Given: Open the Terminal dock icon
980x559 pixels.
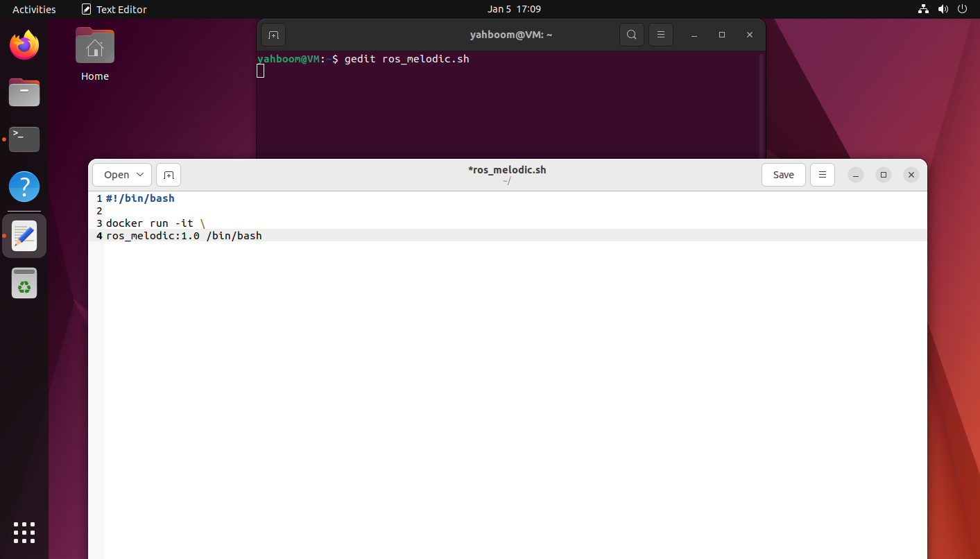Looking at the screenshot, I should (24, 139).
